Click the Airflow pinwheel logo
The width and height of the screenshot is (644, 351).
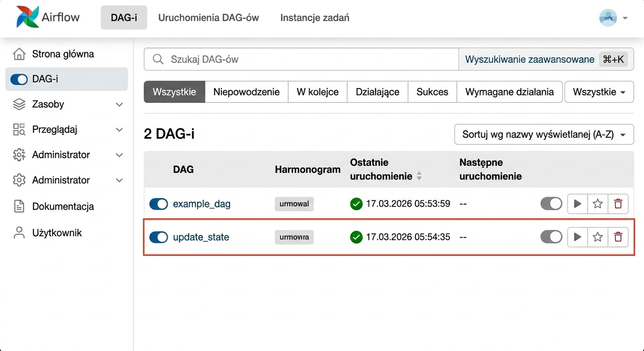click(27, 17)
